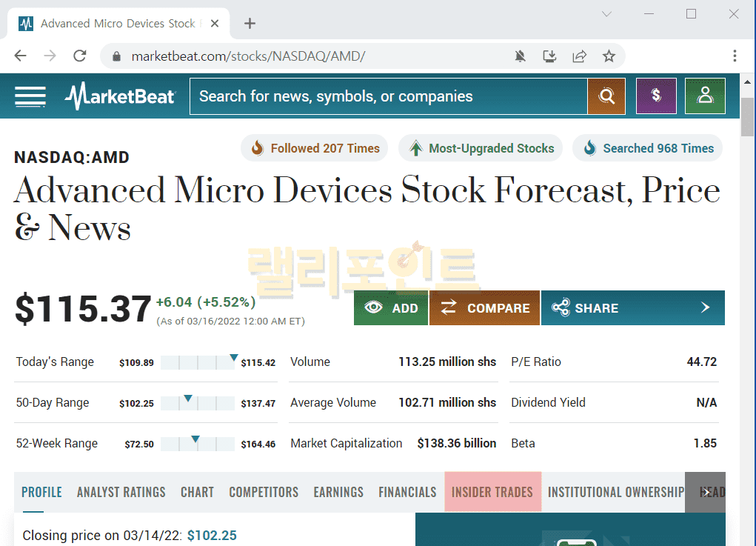The image size is (756, 546).
Task: Open the green user account icon
Action: coord(705,96)
